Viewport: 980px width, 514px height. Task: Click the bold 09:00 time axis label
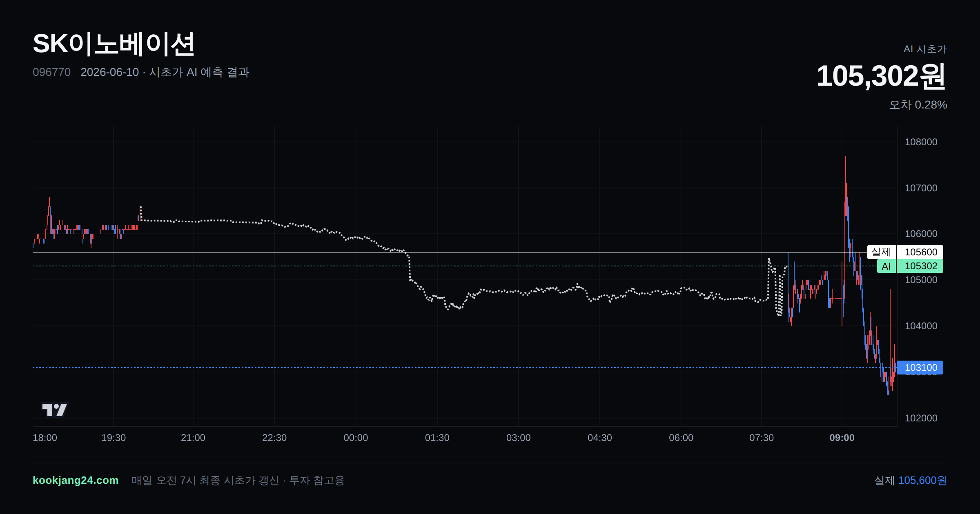(842, 438)
